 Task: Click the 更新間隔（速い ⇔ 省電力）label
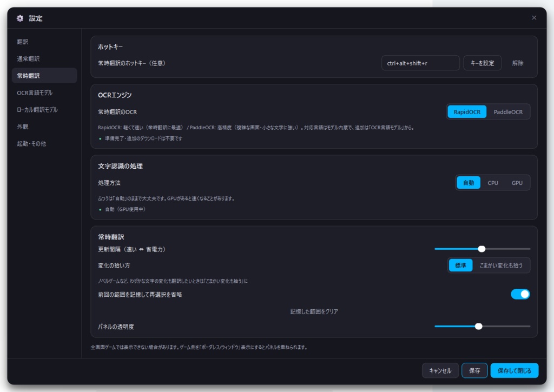131,249
